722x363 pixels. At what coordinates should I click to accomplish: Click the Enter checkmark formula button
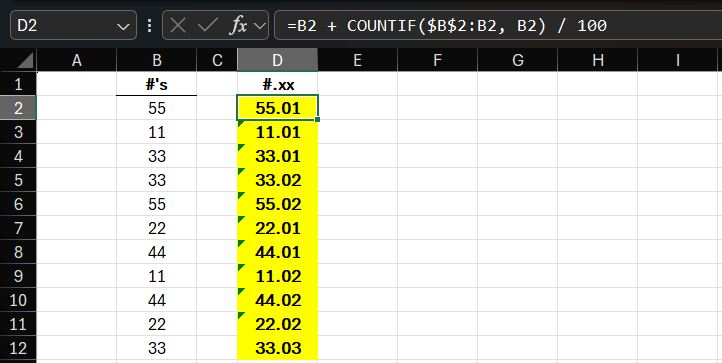click(207, 25)
